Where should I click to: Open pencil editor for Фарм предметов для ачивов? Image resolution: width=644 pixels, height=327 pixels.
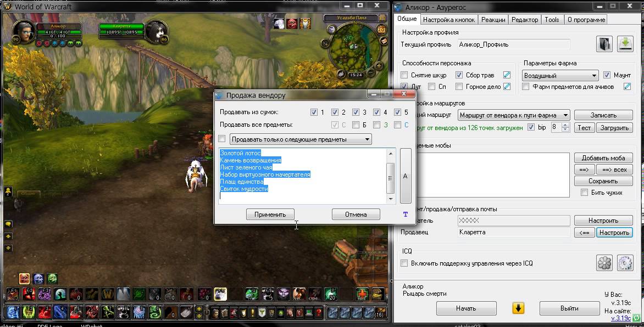pyautogui.click(x=627, y=87)
